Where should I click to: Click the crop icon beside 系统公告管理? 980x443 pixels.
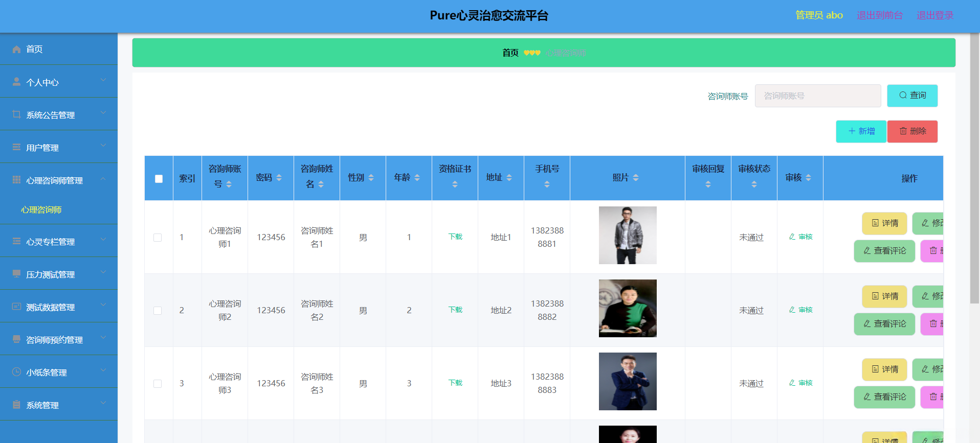coord(16,114)
